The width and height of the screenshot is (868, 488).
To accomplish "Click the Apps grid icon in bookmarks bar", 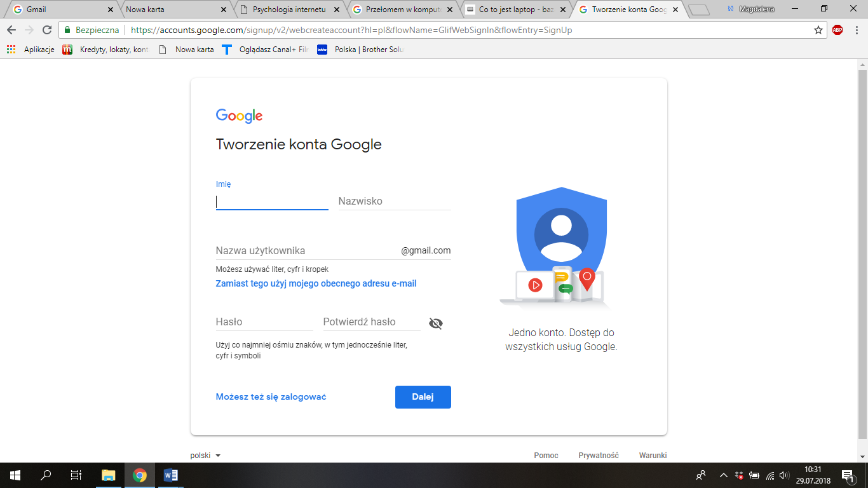I will point(11,50).
